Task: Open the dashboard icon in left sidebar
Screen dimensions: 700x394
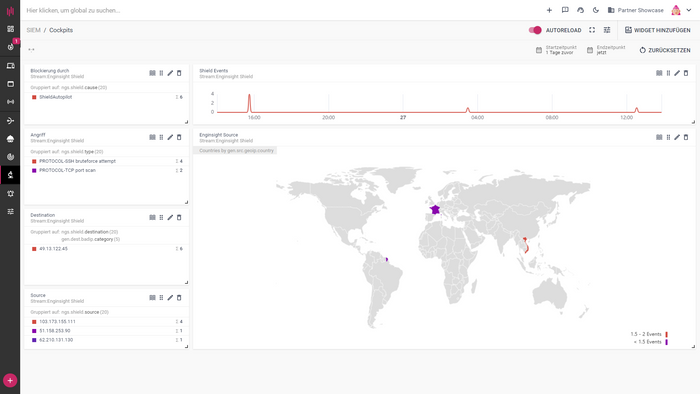Action: click(10, 29)
